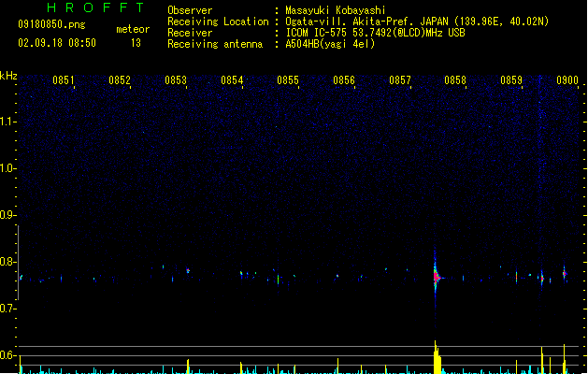The height and width of the screenshot is (374, 588).
Task: Click the 0856 time marker
Action: (x=344, y=80)
